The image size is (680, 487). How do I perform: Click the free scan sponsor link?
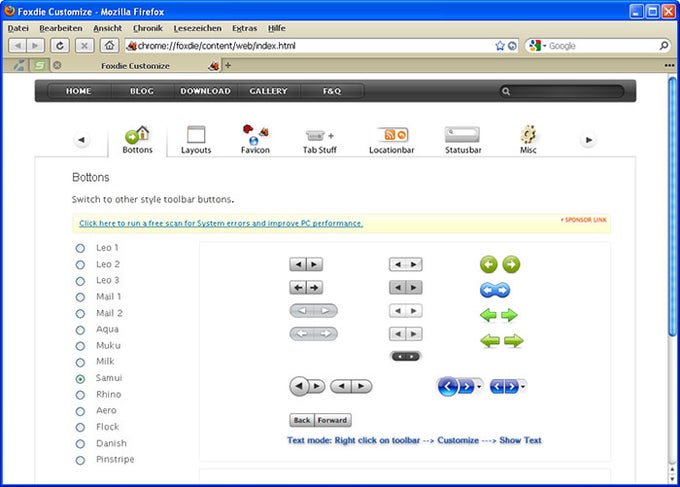point(221,223)
